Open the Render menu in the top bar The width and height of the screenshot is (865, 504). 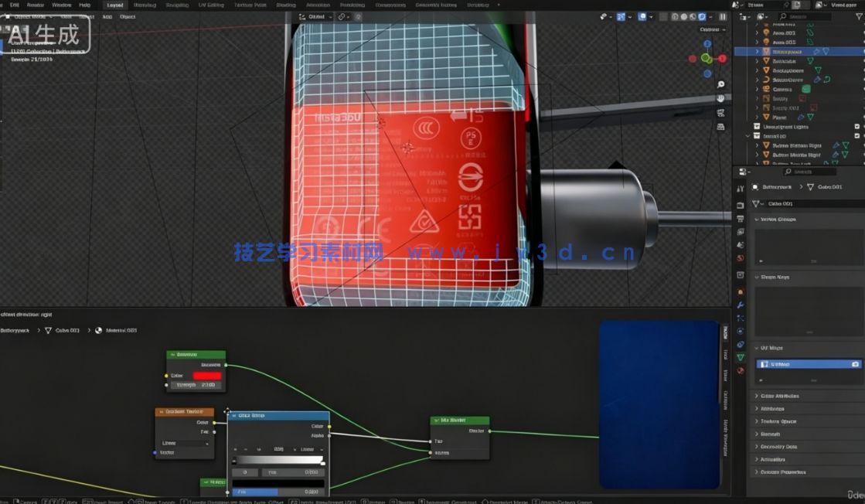click(x=36, y=4)
